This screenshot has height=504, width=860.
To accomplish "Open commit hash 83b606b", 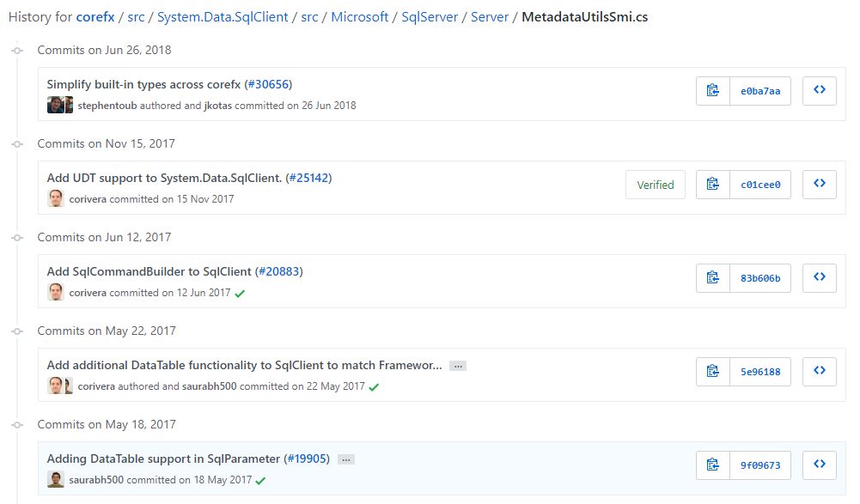I will click(760, 278).
